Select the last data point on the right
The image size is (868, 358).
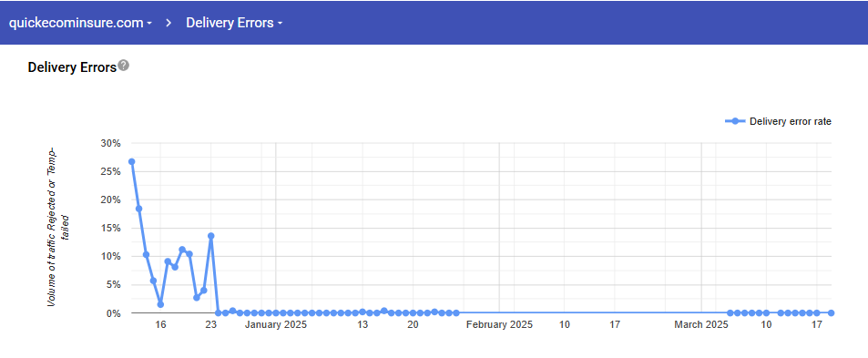tap(831, 313)
